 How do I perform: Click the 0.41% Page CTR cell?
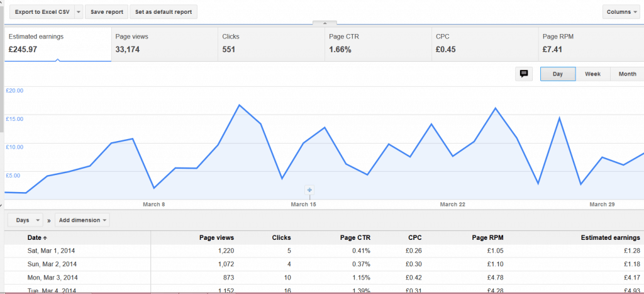coord(362,251)
